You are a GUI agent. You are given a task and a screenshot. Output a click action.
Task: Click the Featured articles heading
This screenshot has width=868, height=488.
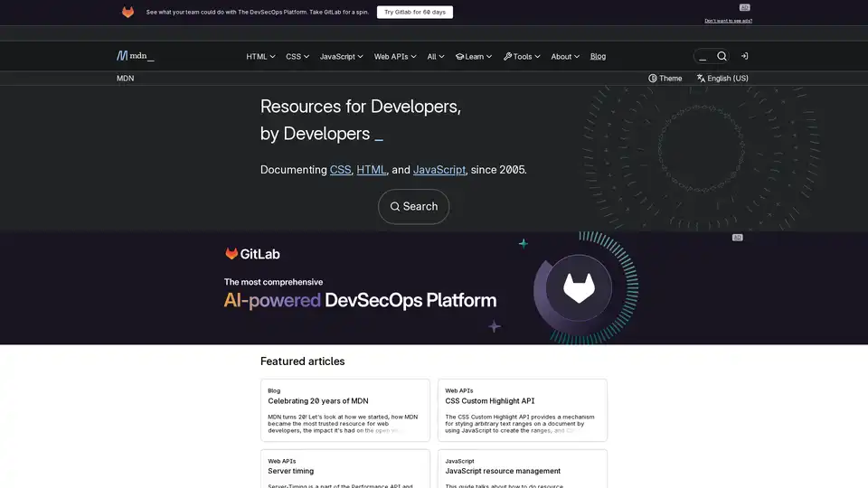(302, 361)
